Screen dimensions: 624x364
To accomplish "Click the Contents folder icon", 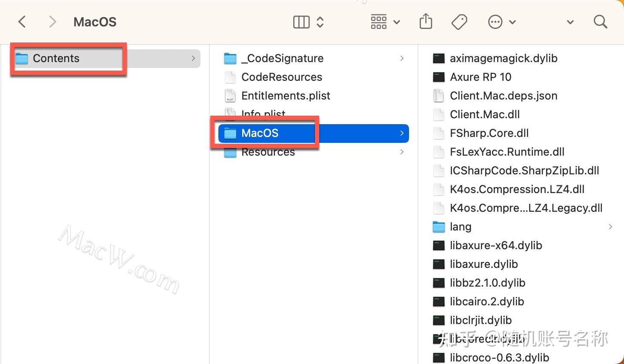I will (x=22, y=58).
